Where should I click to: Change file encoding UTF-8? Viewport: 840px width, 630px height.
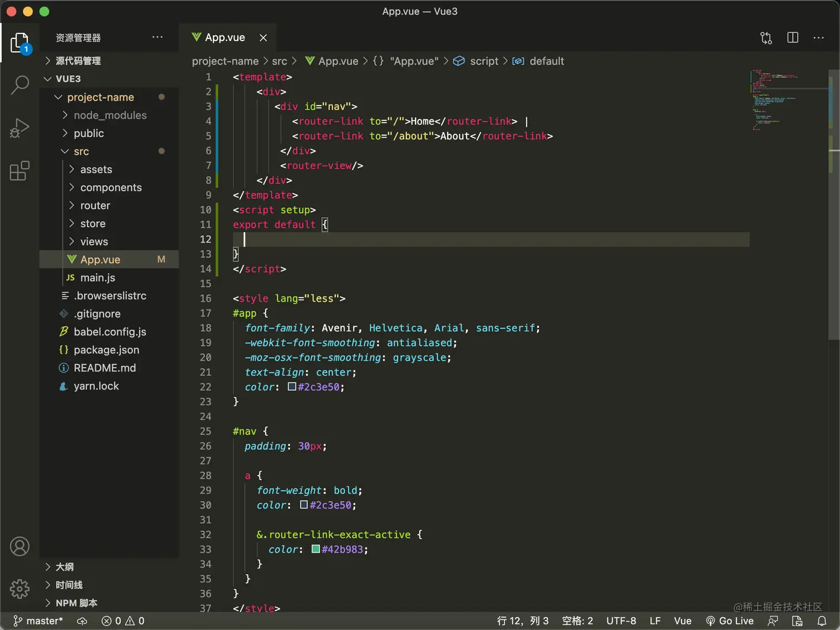coord(621,621)
